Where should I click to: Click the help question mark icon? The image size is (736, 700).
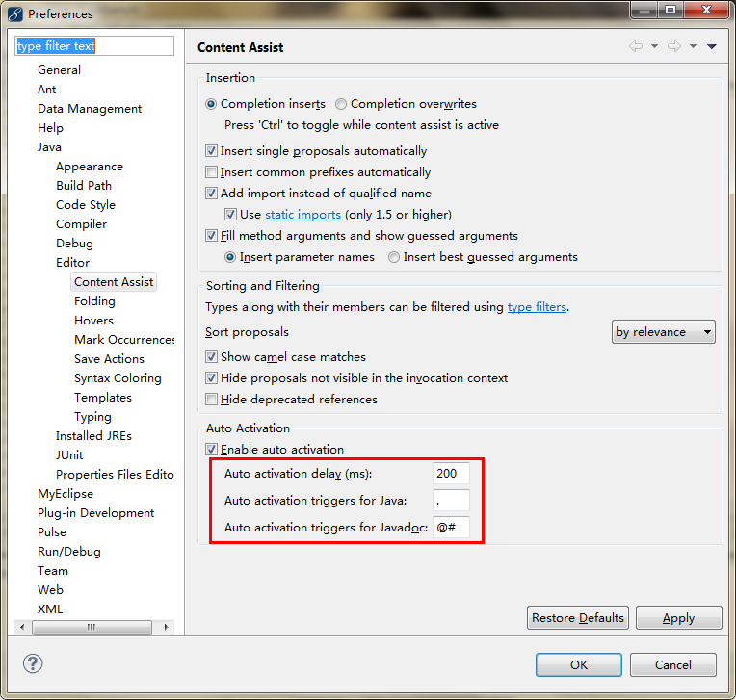pos(33,663)
